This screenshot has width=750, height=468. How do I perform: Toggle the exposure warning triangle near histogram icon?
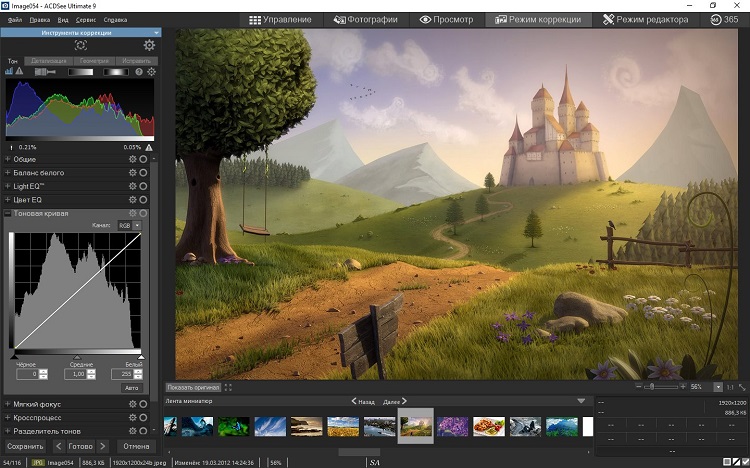(x=19, y=71)
